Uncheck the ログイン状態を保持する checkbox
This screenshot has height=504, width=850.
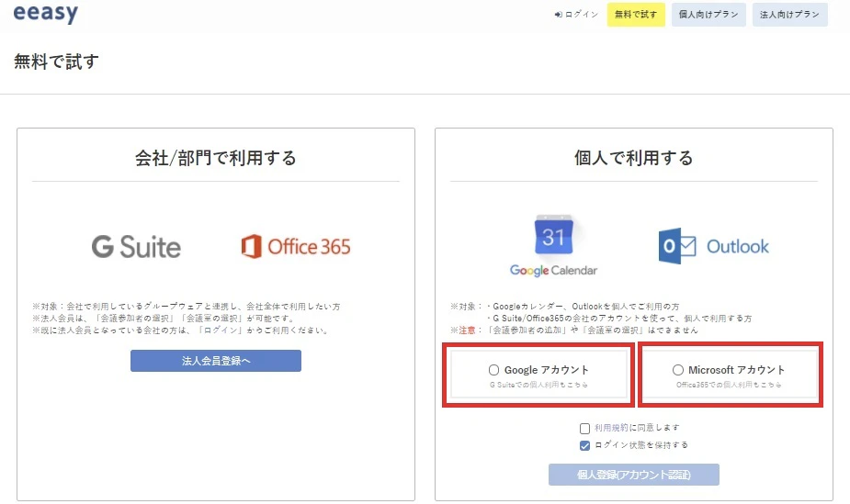(584, 445)
